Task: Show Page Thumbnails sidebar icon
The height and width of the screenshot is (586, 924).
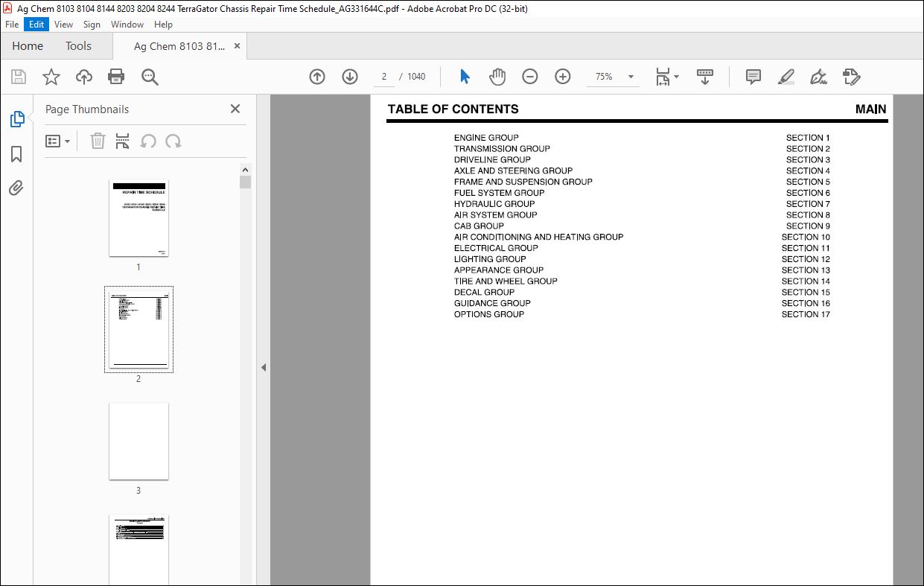Action: point(16,119)
